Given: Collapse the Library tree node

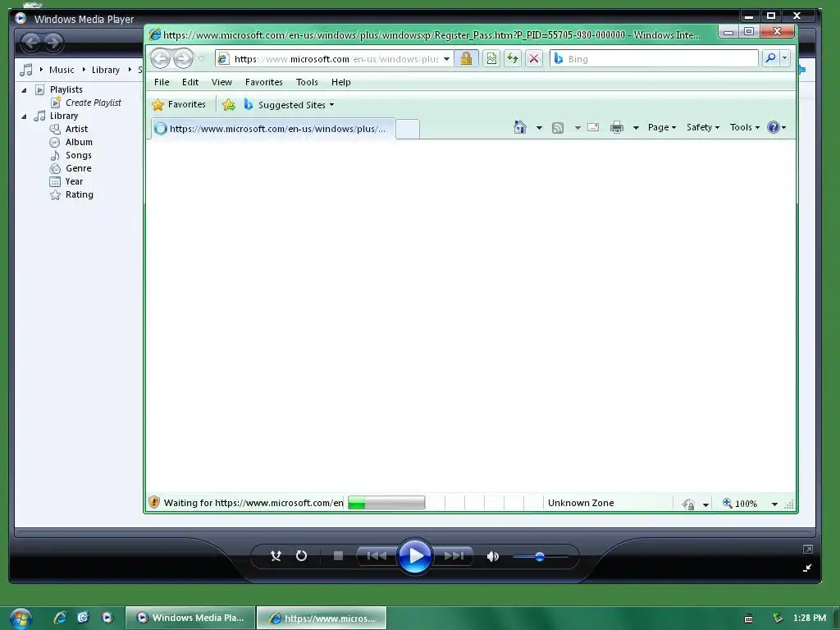Looking at the screenshot, I should pos(24,116).
